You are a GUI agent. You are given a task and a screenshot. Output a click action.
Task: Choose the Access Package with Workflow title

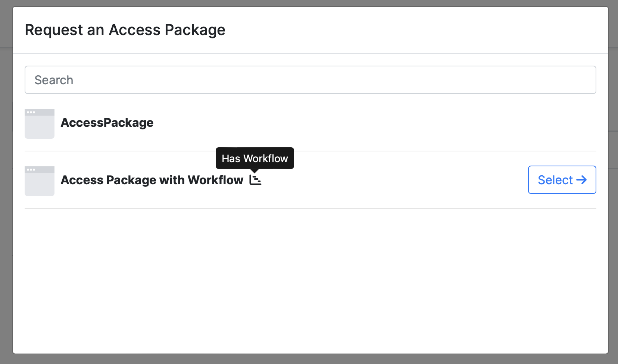click(x=152, y=180)
